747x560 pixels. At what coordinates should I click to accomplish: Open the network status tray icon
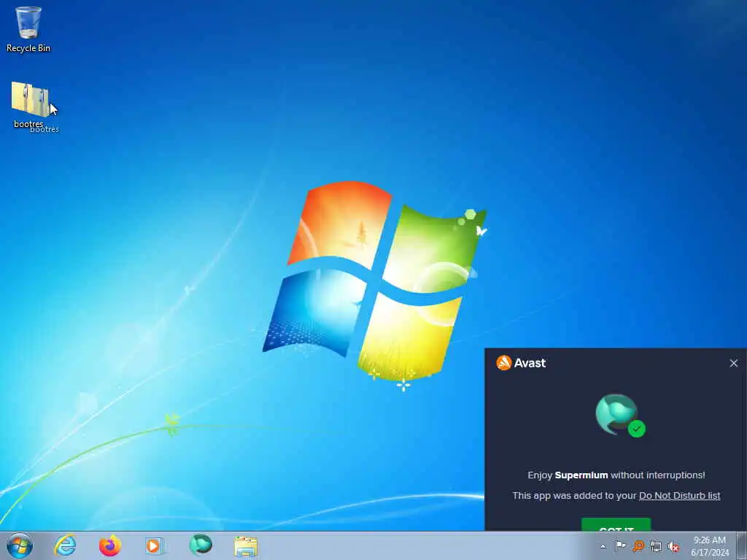pos(656,546)
